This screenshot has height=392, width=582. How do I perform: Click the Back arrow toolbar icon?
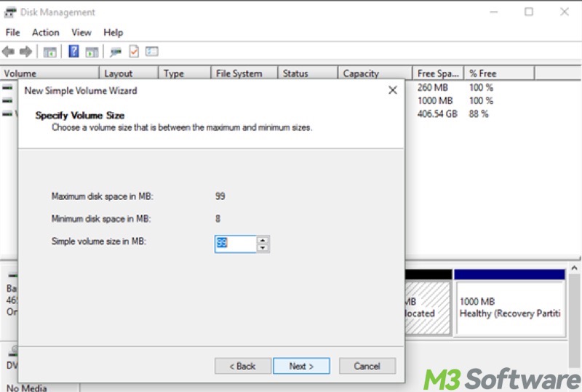click(x=9, y=52)
